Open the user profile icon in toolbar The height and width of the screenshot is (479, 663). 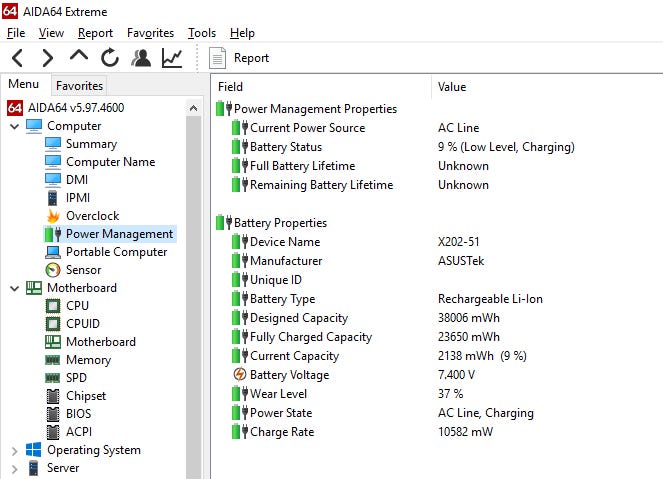click(x=141, y=58)
